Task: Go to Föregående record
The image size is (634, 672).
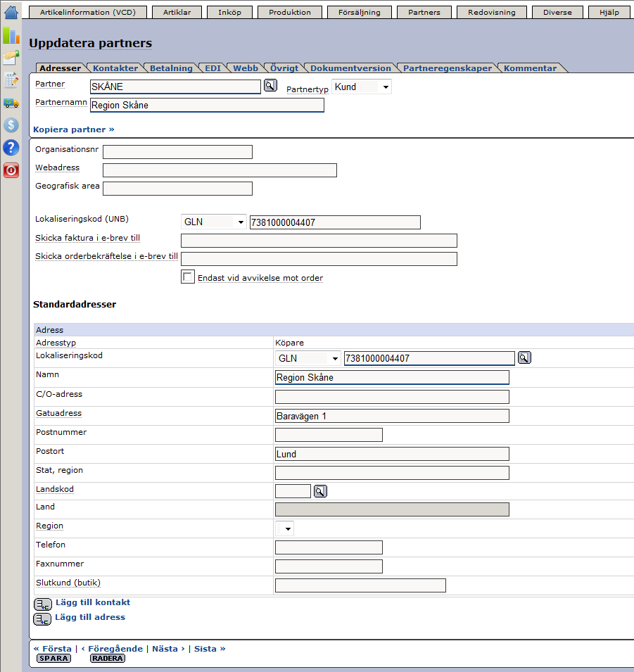Action: 112,649
